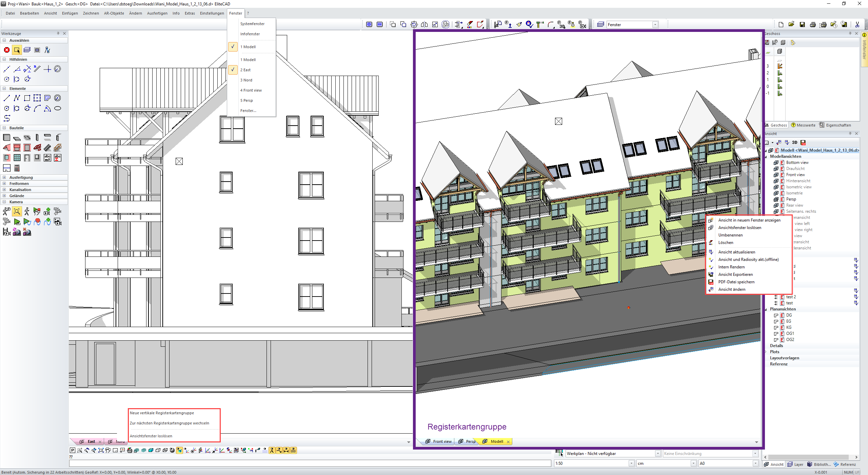Click the command input field at bottom
This screenshot has width=868, height=475.
pos(310,463)
